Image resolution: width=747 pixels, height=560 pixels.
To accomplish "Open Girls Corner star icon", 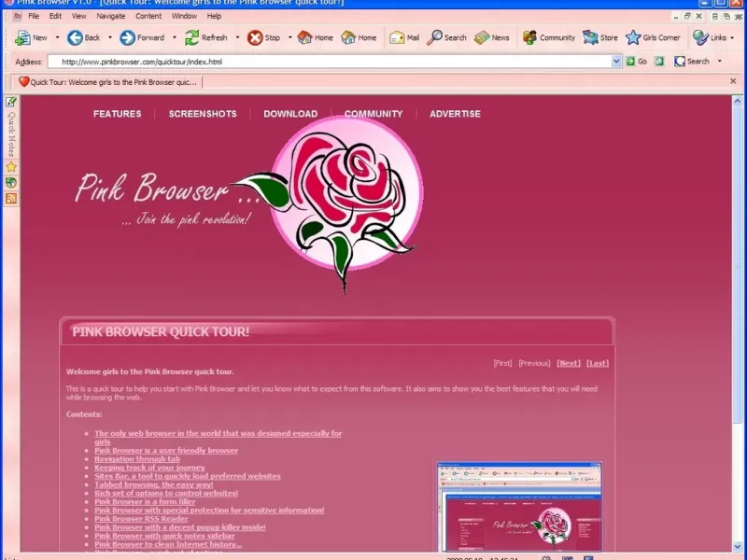I will pos(633,37).
